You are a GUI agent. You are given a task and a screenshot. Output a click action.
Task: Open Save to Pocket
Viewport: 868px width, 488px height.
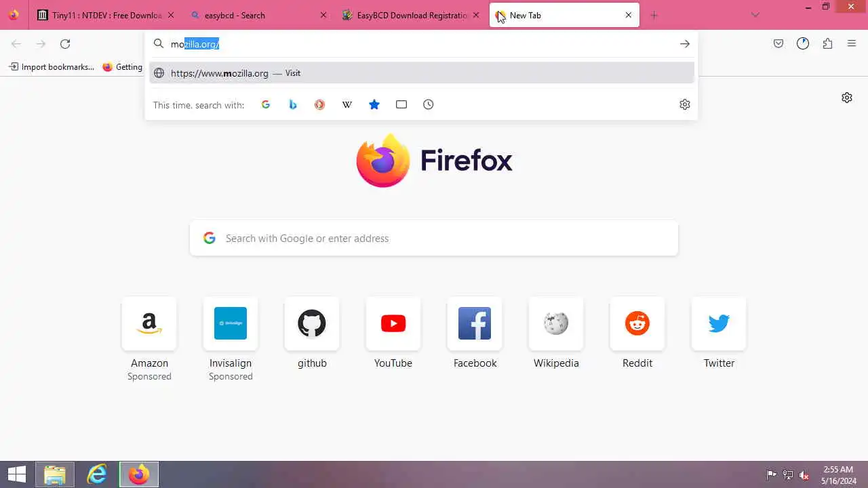[778, 44]
